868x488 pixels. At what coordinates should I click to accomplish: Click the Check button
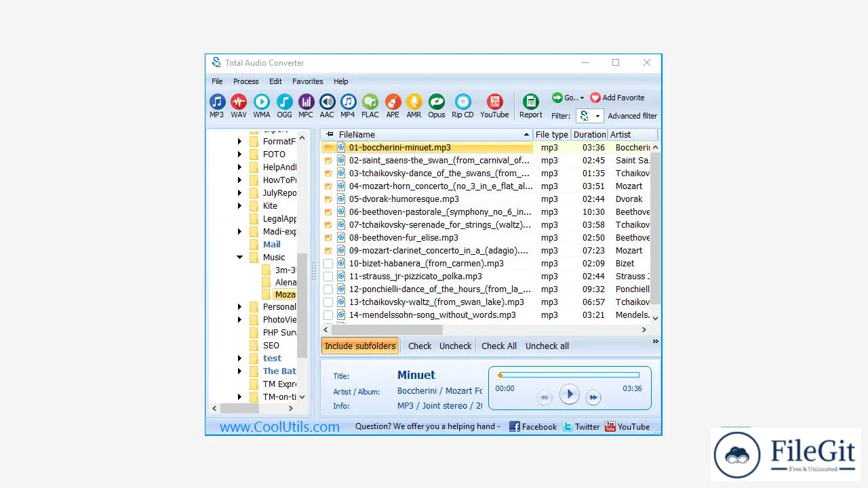(420, 346)
